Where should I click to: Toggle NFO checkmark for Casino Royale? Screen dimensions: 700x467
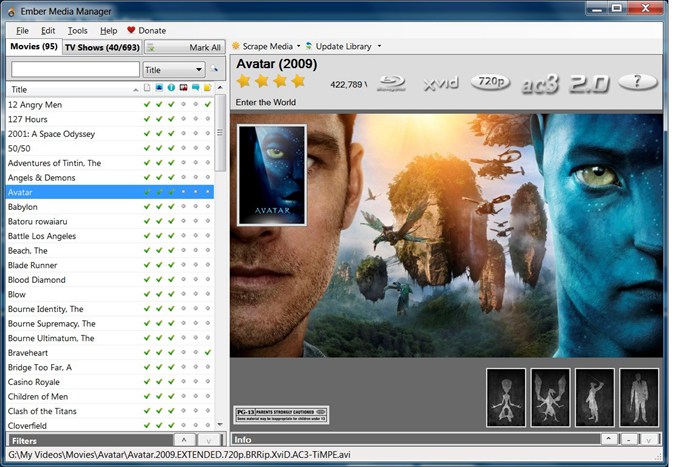[171, 382]
